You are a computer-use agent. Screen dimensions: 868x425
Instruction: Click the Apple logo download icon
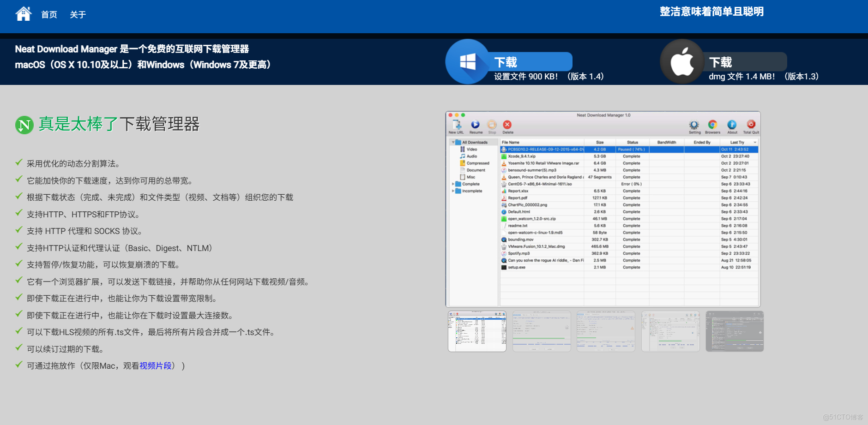(x=682, y=61)
